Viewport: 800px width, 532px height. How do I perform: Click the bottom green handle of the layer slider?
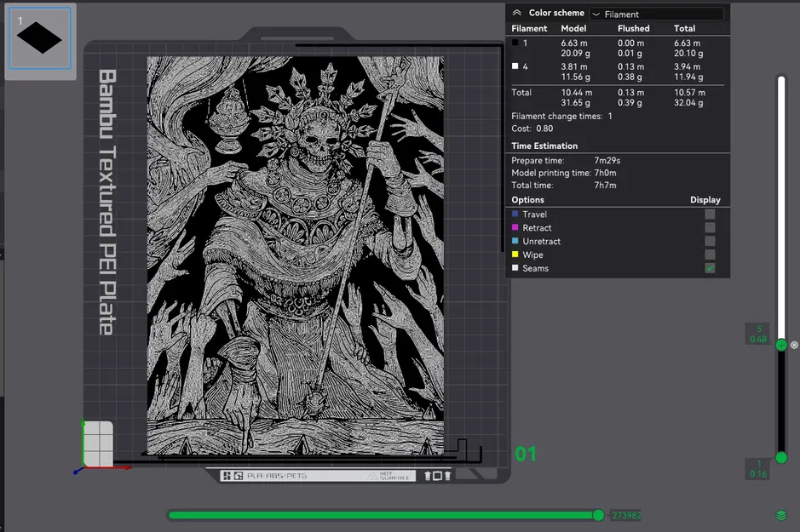click(x=781, y=457)
